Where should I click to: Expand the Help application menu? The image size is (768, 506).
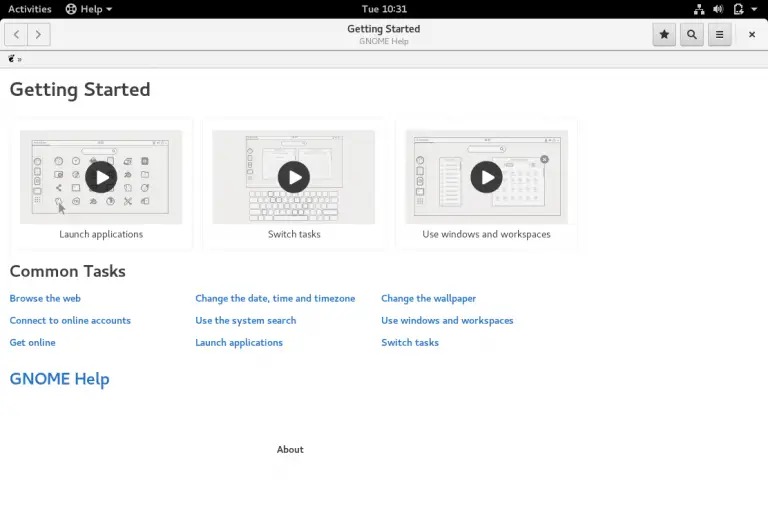[x=89, y=9]
